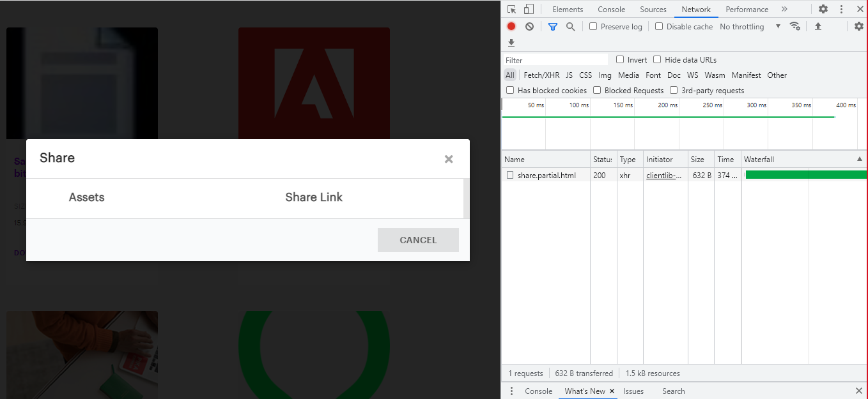The width and height of the screenshot is (868, 399).
Task: Import HAR file upload icon
Action: coord(818,26)
